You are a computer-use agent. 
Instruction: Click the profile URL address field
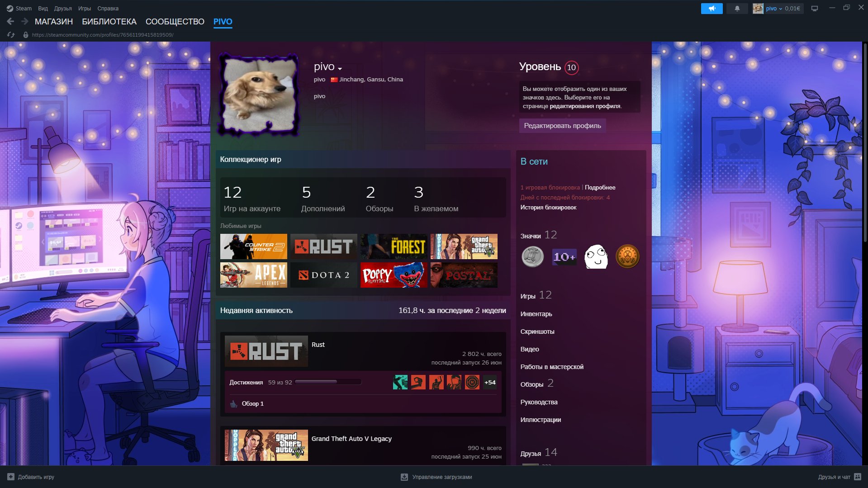(x=103, y=35)
